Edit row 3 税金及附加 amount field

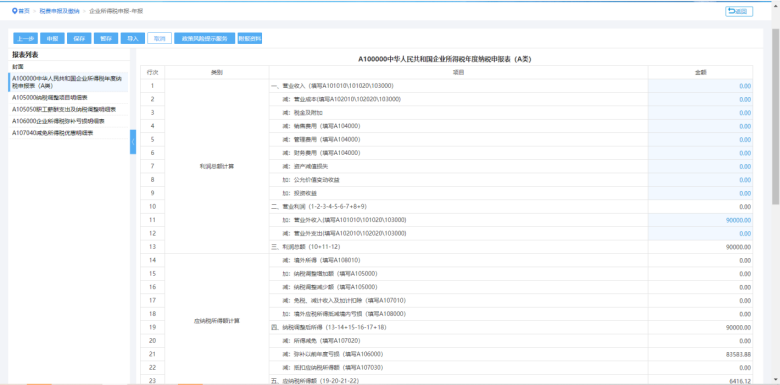[x=700, y=113]
